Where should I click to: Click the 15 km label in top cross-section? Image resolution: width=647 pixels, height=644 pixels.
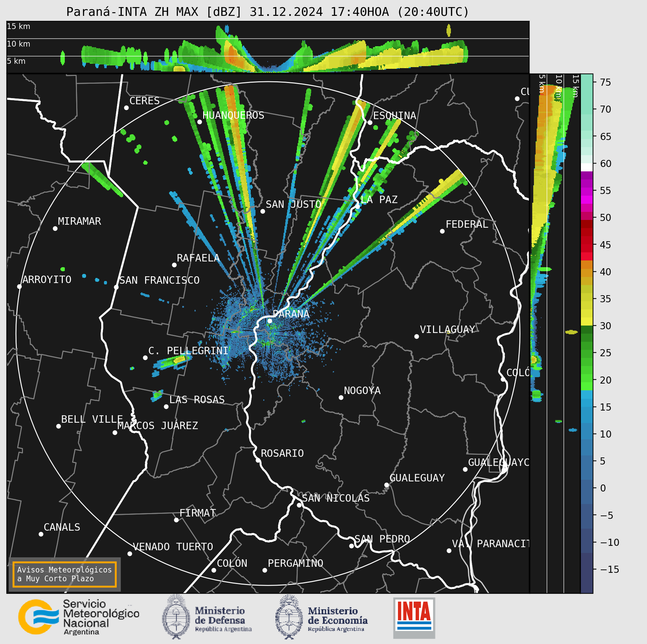(x=19, y=26)
